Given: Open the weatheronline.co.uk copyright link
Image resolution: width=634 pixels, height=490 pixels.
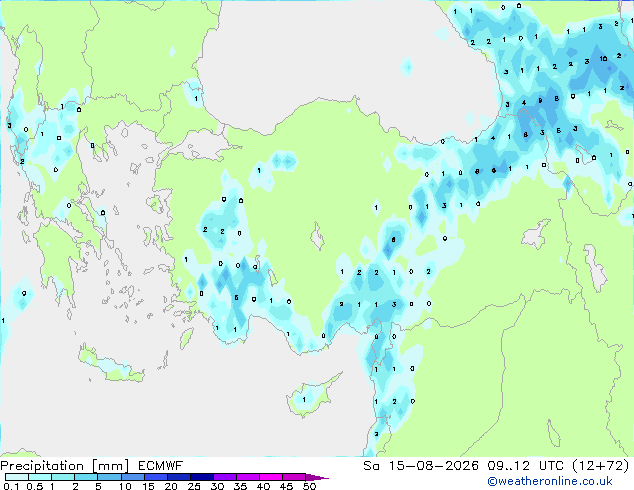Looking at the screenshot, I should click(x=550, y=481).
